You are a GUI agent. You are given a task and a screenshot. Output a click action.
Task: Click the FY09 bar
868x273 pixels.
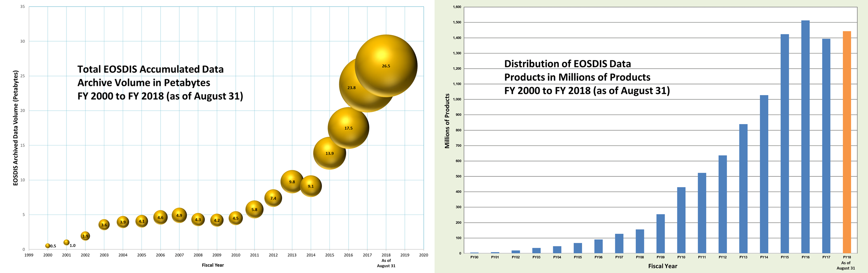(x=660, y=234)
